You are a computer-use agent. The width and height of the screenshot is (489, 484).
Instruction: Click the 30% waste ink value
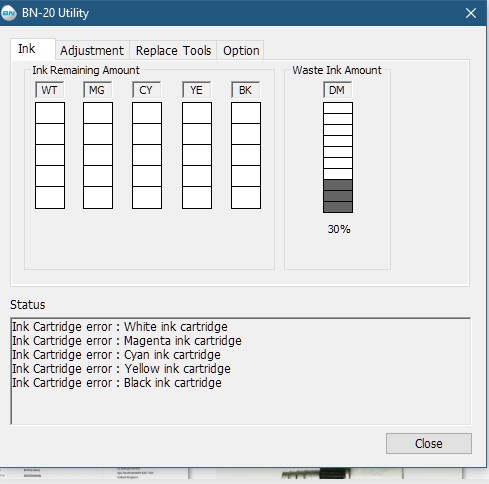(339, 229)
